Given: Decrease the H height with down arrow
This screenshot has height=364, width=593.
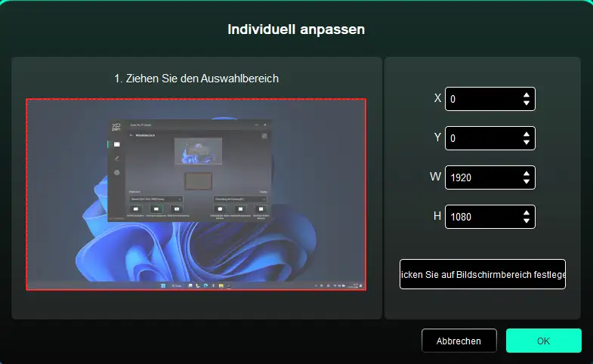Looking at the screenshot, I should click(x=526, y=221).
